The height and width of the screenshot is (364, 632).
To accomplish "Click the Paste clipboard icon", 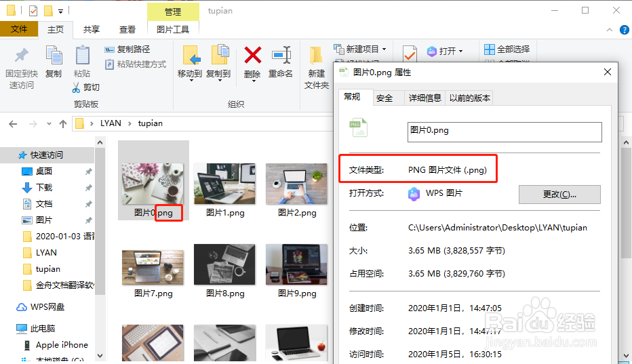I will click(x=82, y=55).
